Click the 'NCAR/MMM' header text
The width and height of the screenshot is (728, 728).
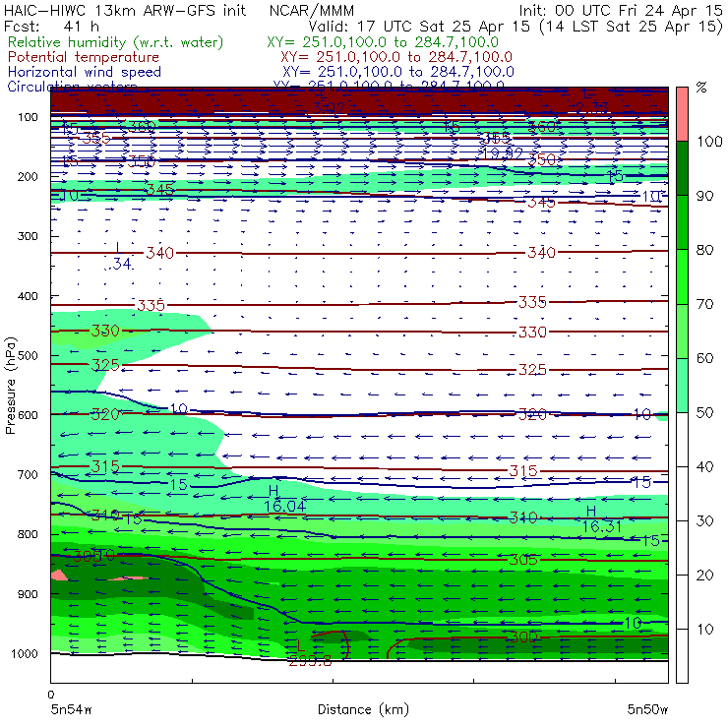(x=312, y=11)
